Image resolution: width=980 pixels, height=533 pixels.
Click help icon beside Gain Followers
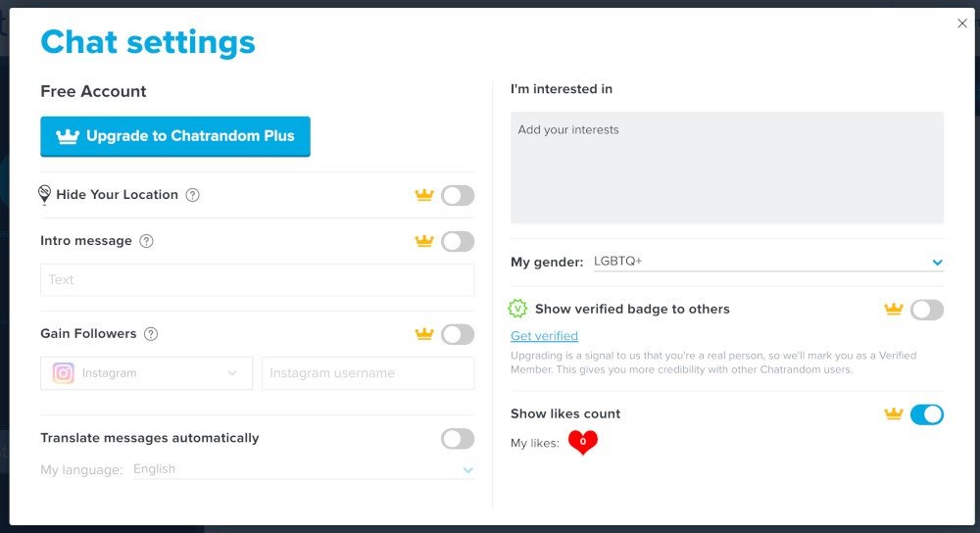151,334
